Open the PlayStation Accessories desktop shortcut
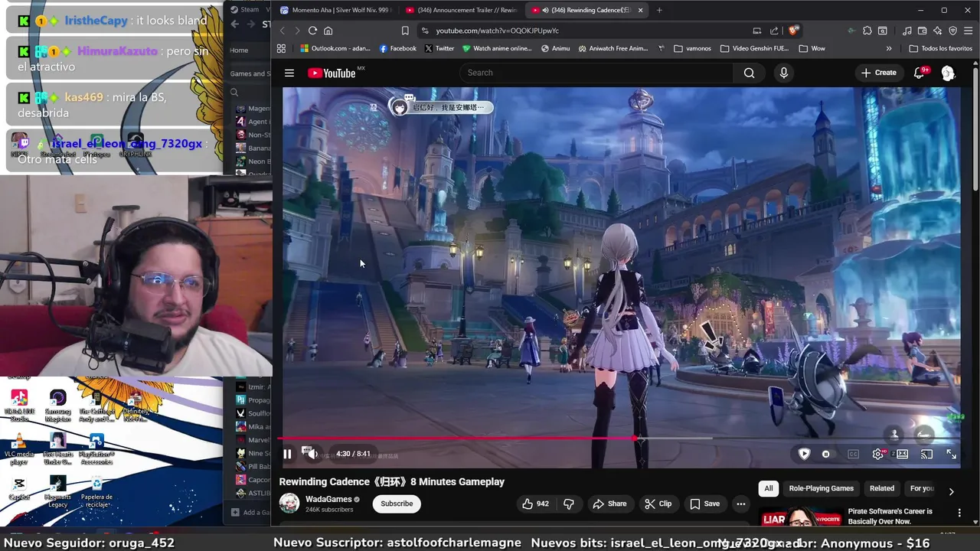980x551 pixels. 96,449
